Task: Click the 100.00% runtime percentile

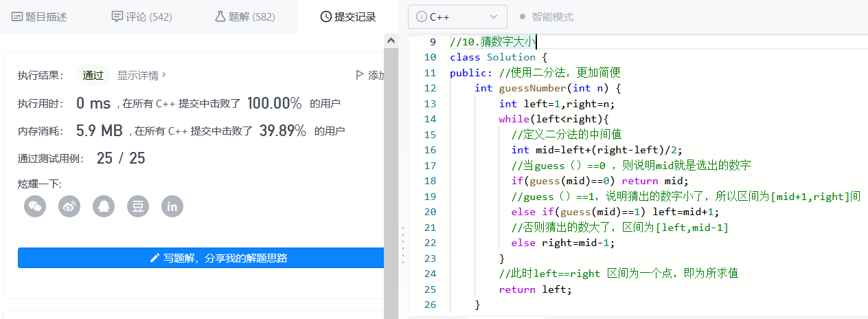Action: click(x=274, y=104)
